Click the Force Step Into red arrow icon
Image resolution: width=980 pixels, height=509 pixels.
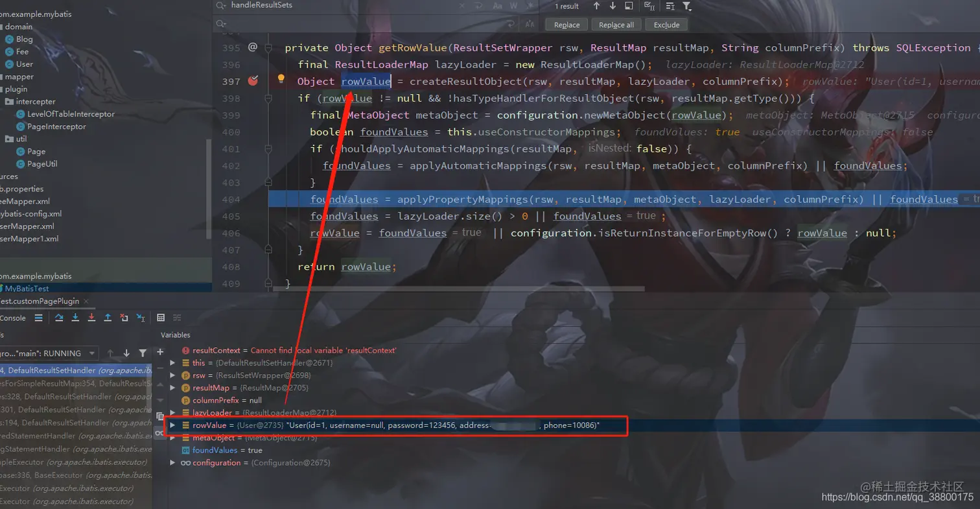pos(91,318)
